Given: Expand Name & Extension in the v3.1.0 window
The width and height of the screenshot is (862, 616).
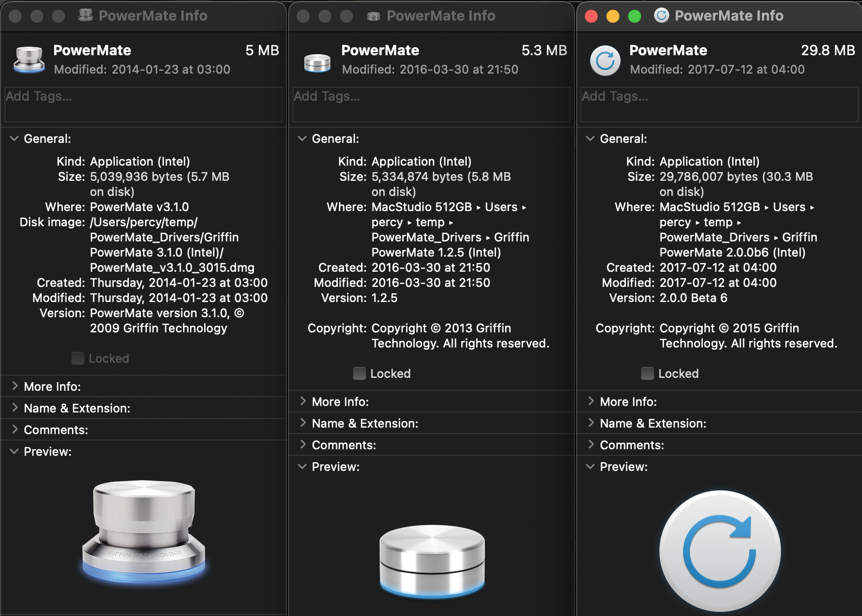Looking at the screenshot, I should click(x=15, y=408).
